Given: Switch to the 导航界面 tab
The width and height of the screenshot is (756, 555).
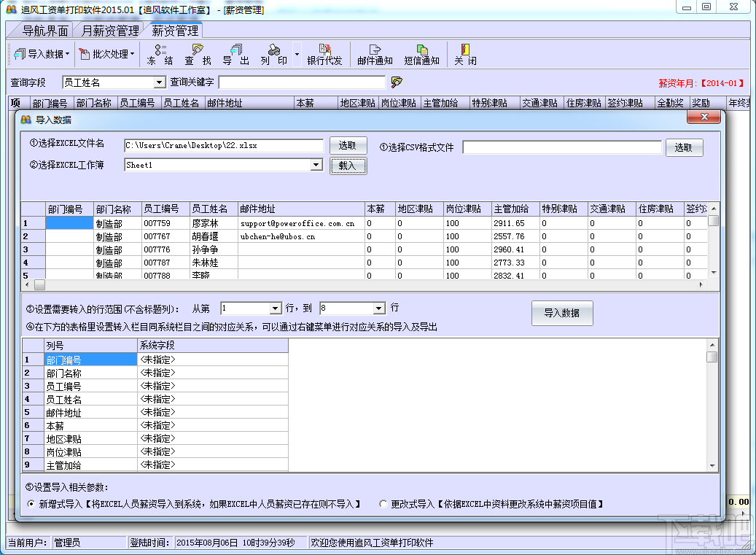Looking at the screenshot, I should tap(45, 31).
